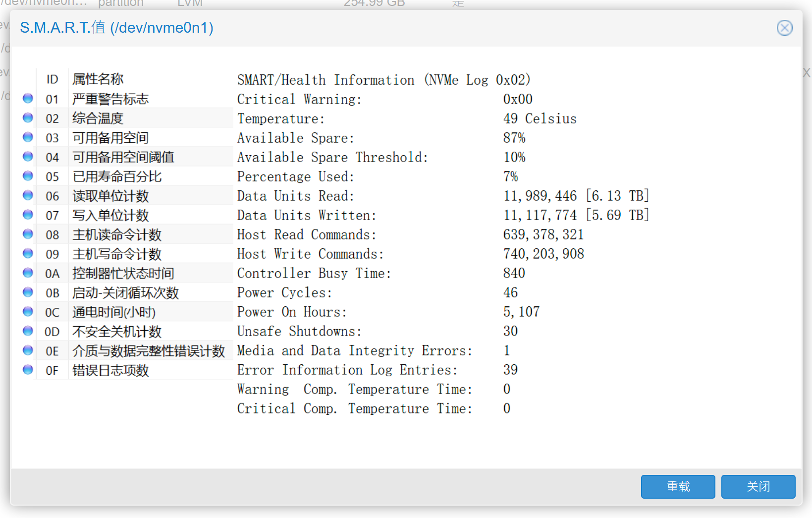Click status dot for row 0F 错误日志项数
812x518 pixels.
click(x=28, y=369)
